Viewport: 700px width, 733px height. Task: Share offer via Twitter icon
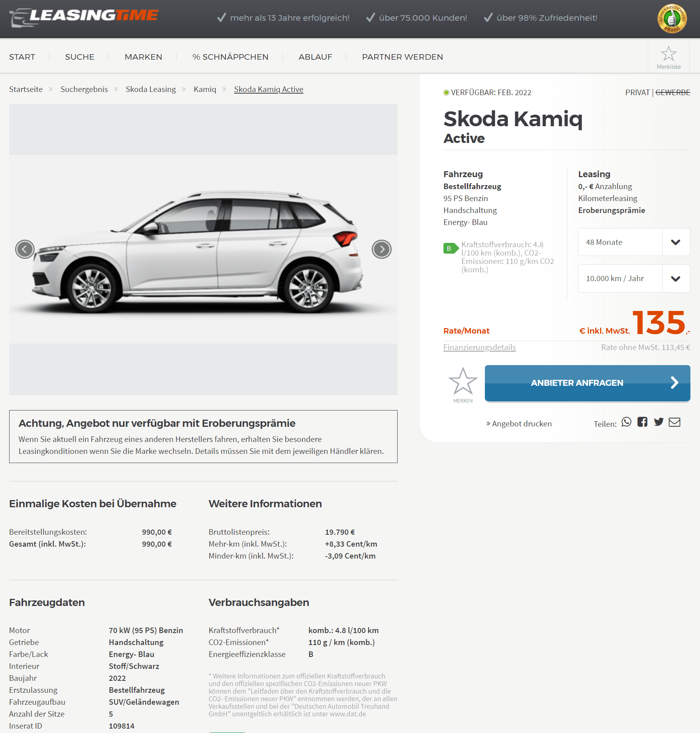659,422
